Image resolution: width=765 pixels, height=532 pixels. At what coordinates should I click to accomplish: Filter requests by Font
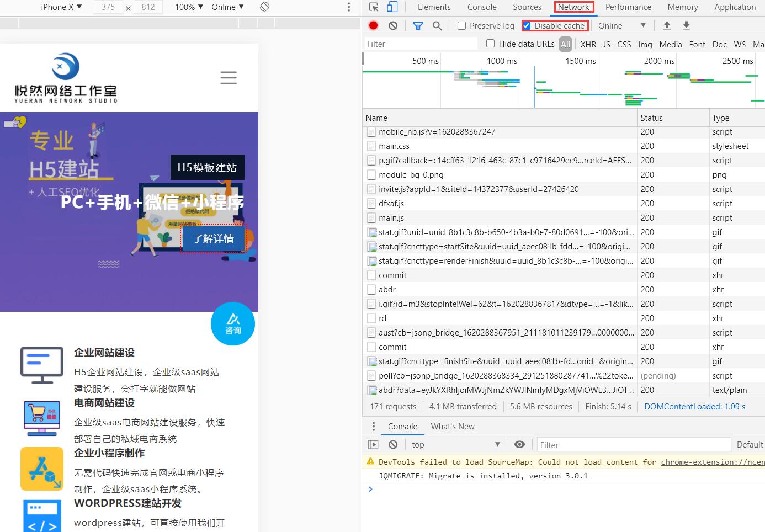(697, 44)
